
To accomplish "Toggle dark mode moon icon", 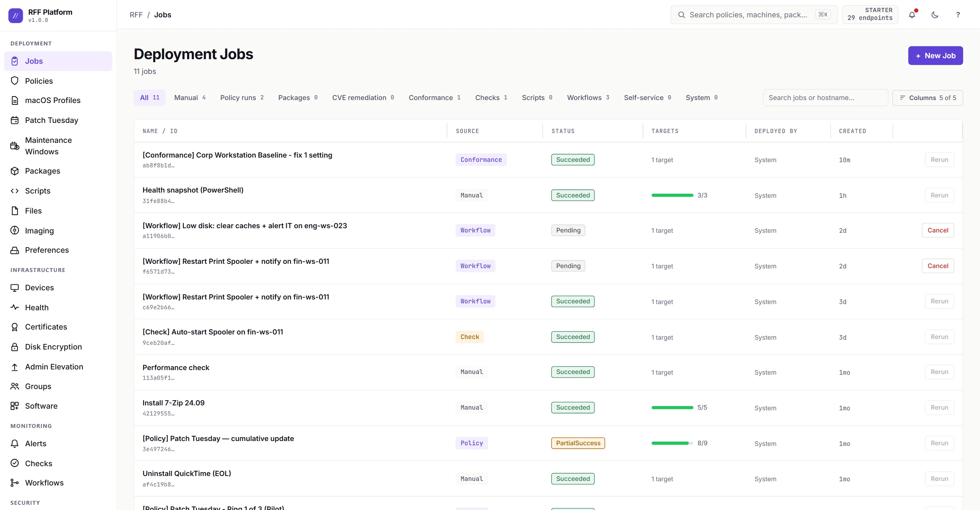I will (935, 15).
